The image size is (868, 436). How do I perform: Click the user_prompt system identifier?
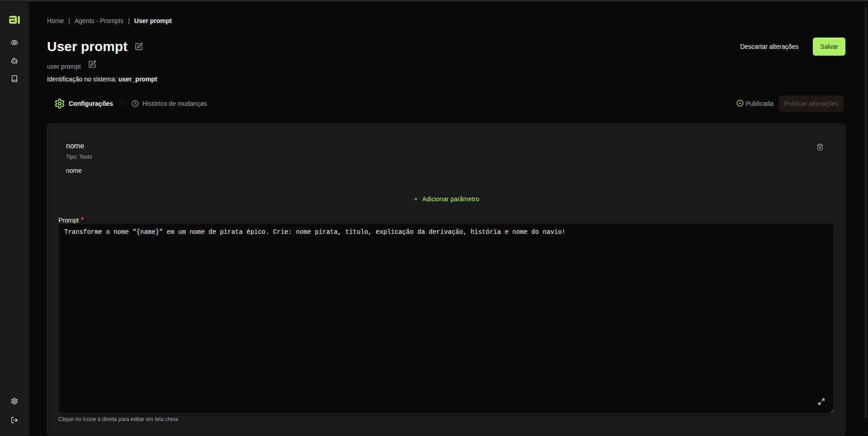(138, 79)
